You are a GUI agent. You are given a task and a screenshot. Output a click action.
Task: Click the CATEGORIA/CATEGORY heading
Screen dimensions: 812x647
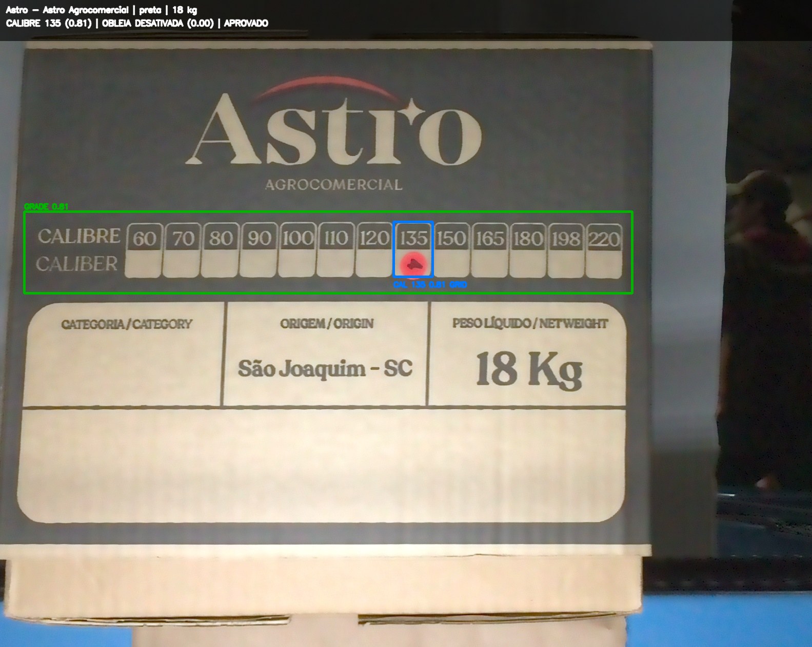click(x=127, y=324)
